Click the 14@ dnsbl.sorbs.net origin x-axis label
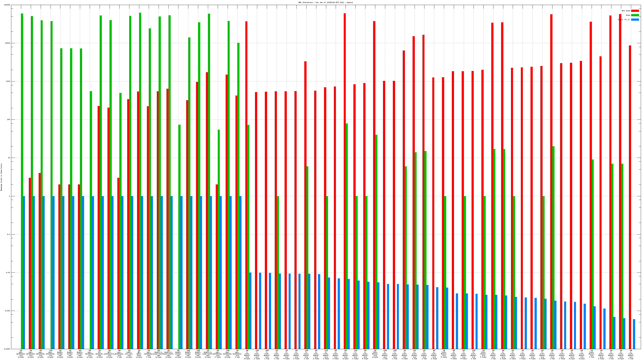This screenshot has height=362, width=644. (x=188, y=354)
